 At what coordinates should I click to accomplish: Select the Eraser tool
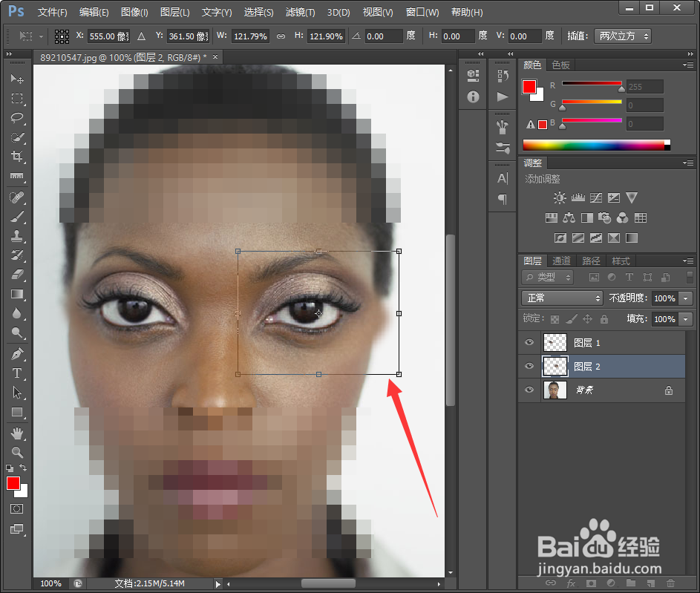pos(17,275)
